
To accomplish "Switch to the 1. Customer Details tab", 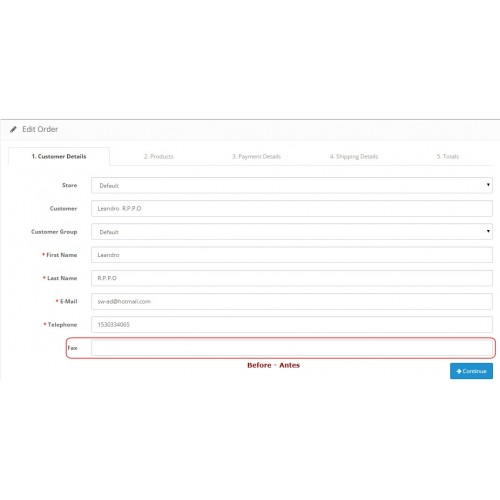I will (x=59, y=156).
